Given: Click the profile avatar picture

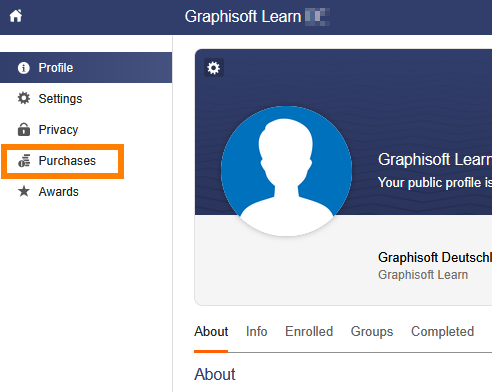Looking at the screenshot, I should pyautogui.click(x=286, y=171).
